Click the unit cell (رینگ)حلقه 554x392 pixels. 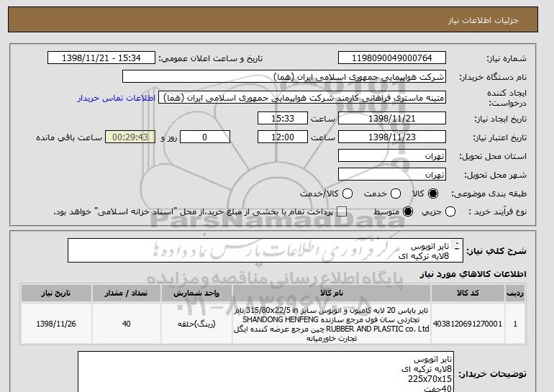coord(196,324)
